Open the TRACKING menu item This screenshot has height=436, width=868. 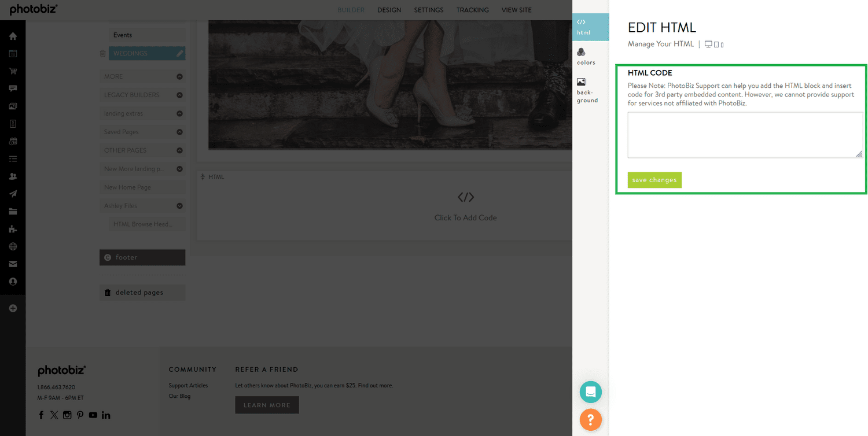tap(472, 10)
